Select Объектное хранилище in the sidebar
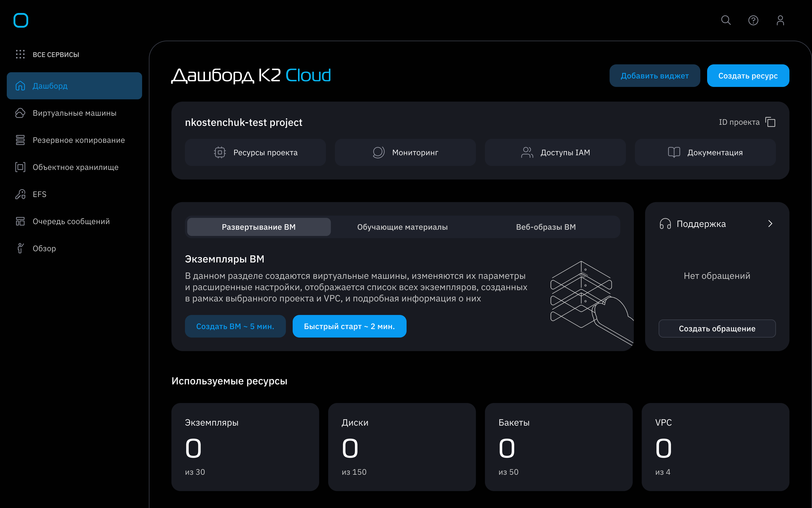The image size is (812, 508). (x=74, y=167)
